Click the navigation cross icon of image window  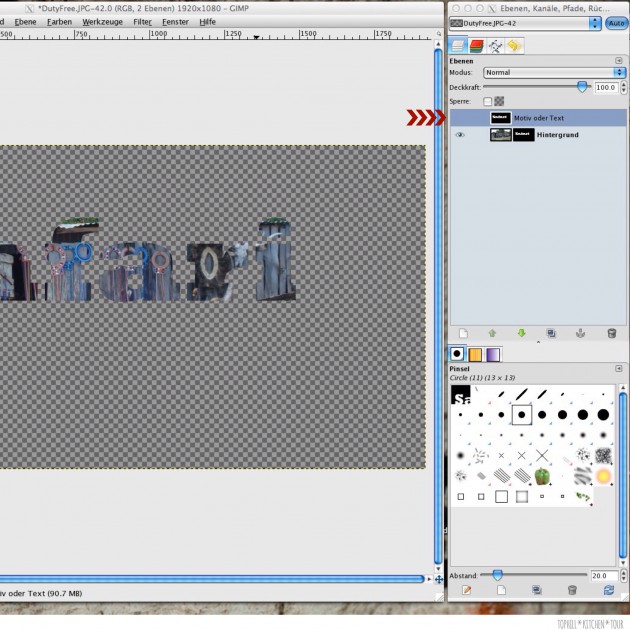tap(439, 579)
